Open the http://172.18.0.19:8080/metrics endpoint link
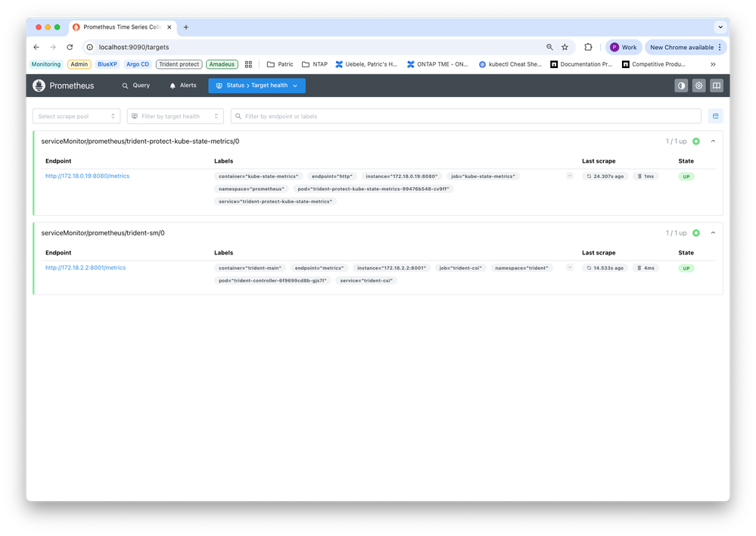 tap(87, 176)
